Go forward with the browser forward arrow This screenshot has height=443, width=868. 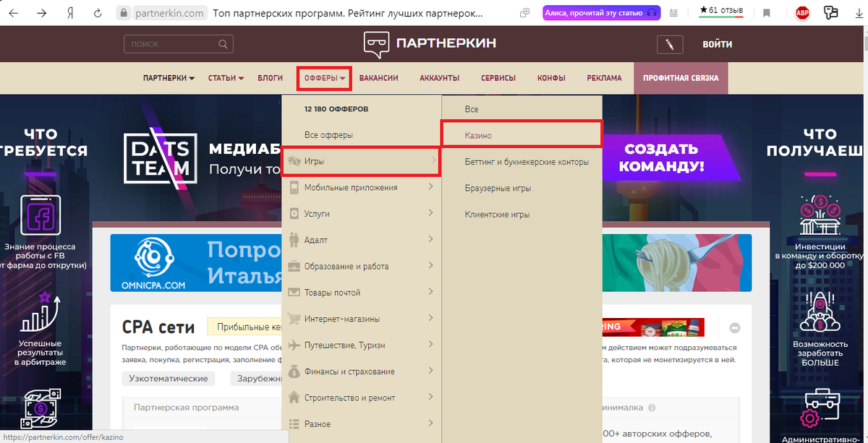coord(41,13)
